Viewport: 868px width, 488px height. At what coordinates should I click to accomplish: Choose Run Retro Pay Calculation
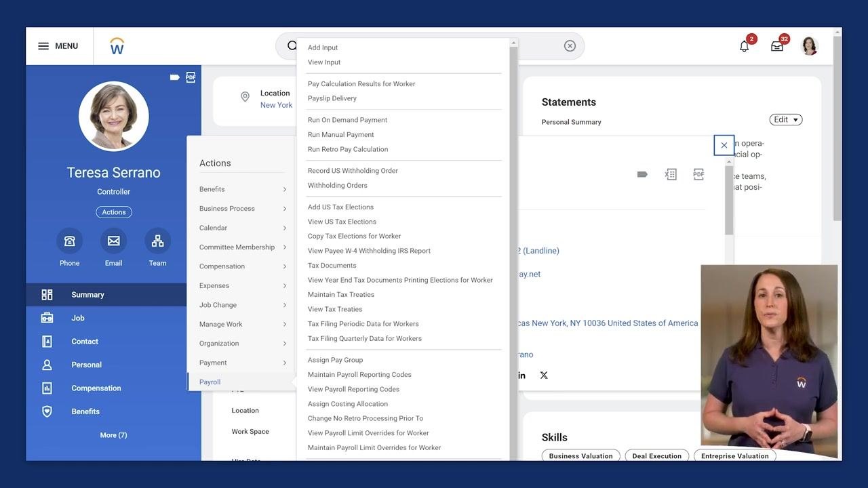(348, 149)
